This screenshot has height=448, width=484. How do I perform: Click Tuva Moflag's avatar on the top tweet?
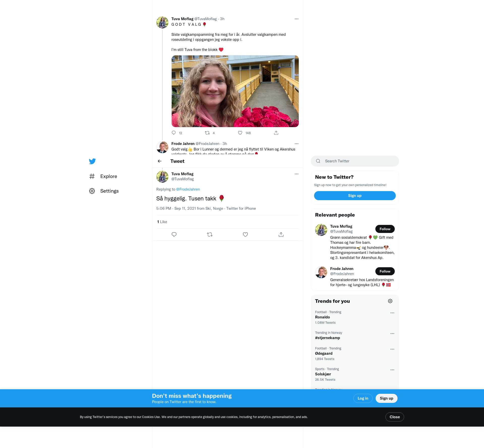(162, 22)
